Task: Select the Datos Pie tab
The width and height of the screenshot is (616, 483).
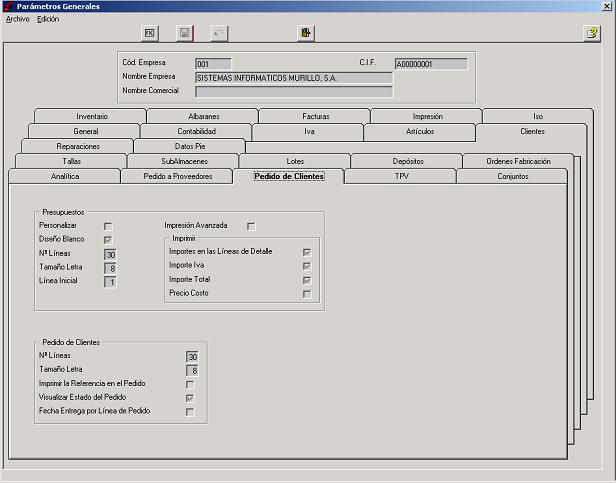Action: click(190, 146)
